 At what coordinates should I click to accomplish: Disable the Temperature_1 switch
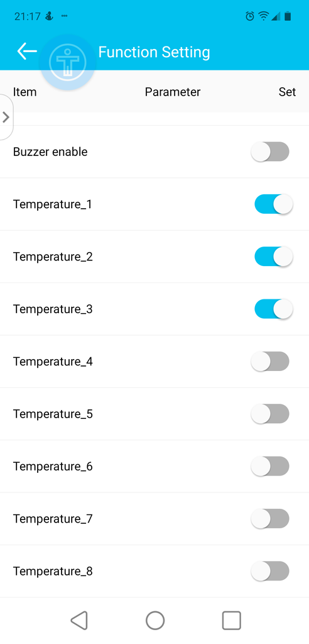point(274,204)
